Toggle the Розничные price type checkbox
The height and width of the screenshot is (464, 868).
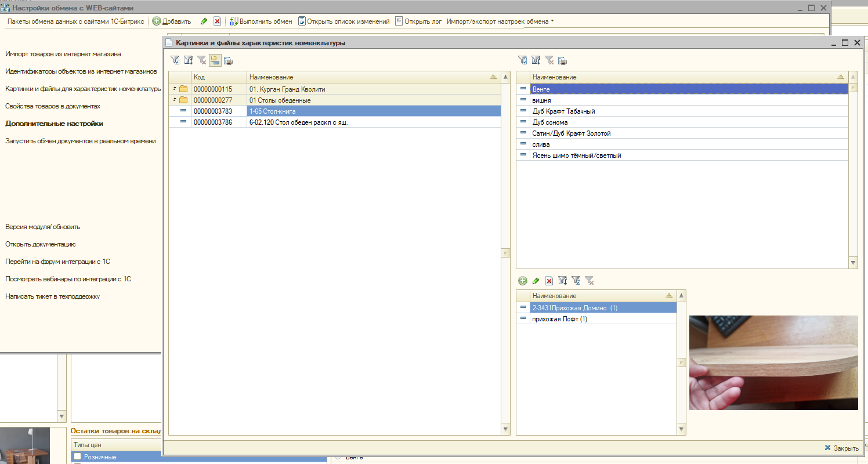pyautogui.click(x=77, y=457)
